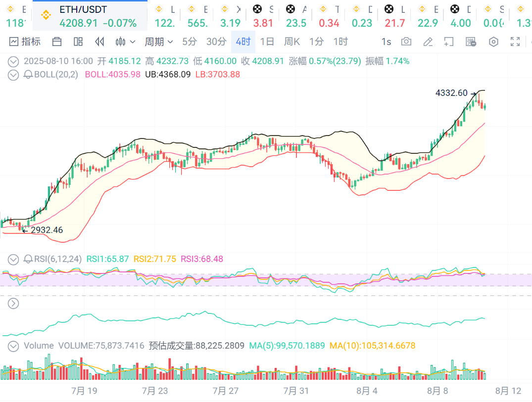Select the pencil drawing tool
The width and height of the screenshot is (532, 402).
click(428, 42)
